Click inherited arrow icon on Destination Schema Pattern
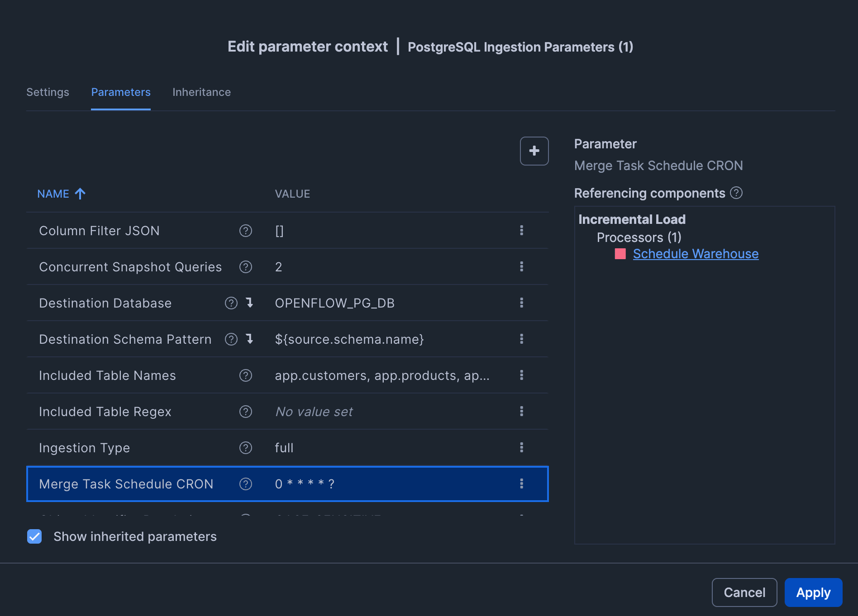Screen dimensions: 858x616 tap(249, 339)
